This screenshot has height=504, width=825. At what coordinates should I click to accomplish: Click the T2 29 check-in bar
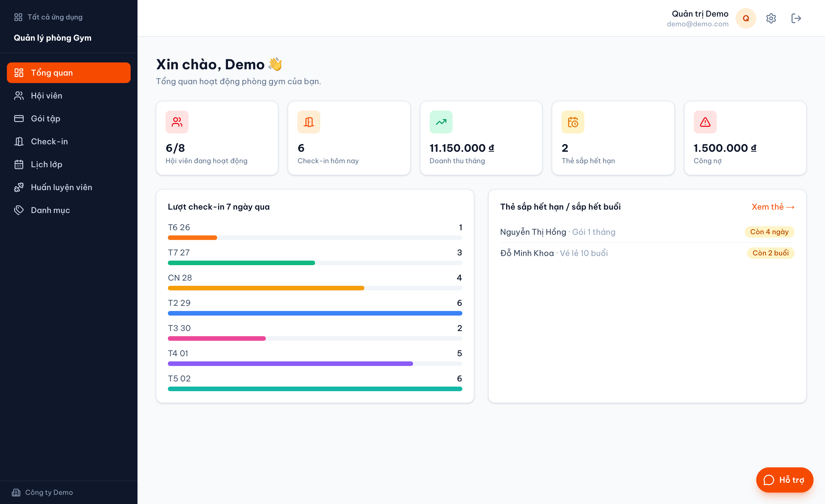315,313
